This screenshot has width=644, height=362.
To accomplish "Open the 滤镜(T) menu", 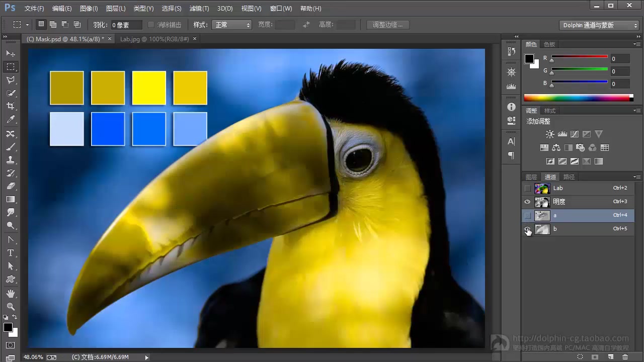I will pos(199,9).
